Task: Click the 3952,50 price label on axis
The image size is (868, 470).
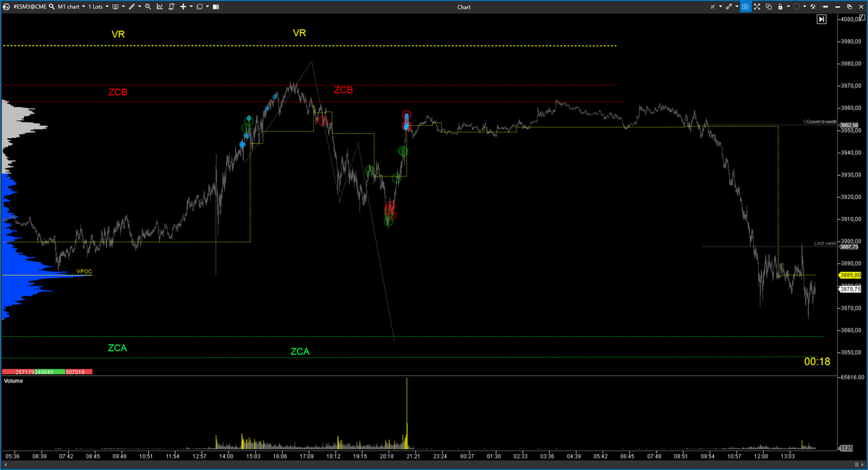Action: pos(850,124)
